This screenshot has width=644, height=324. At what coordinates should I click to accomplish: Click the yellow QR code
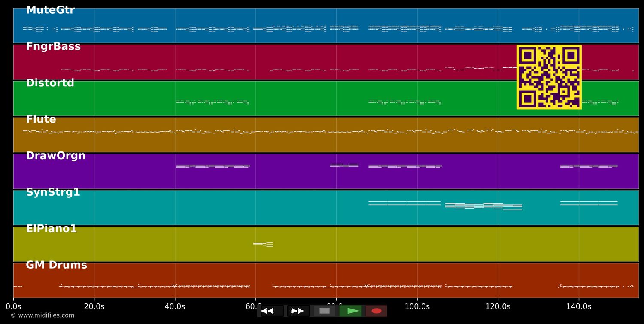click(549, 77)
